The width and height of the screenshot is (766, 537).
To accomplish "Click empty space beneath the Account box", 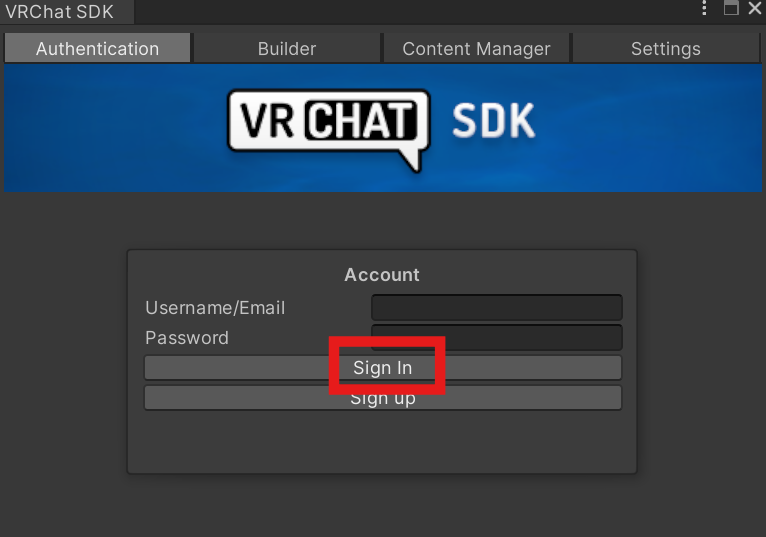I will tap(382, 506).
